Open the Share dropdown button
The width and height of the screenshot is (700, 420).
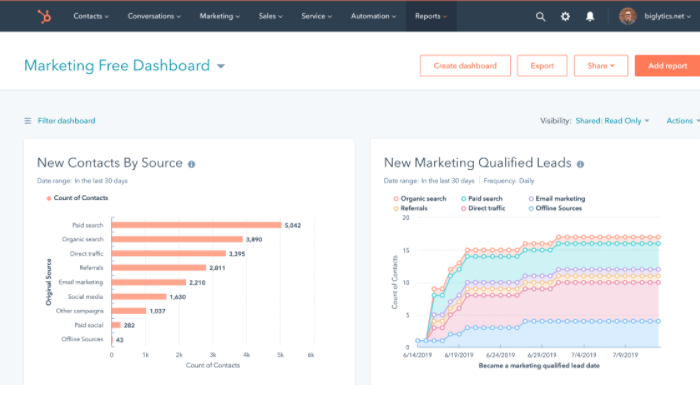pyautogui.click(x=600, y=66)
